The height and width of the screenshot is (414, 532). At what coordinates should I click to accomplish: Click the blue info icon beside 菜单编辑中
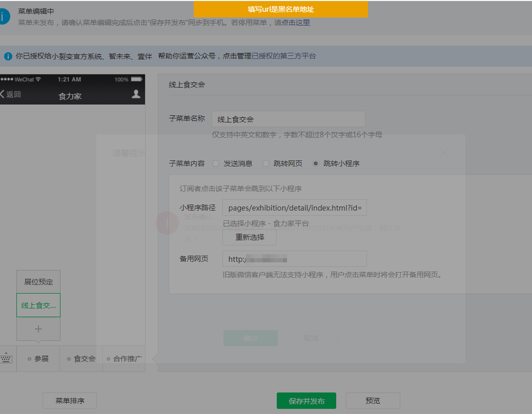(x=4, y=16)
